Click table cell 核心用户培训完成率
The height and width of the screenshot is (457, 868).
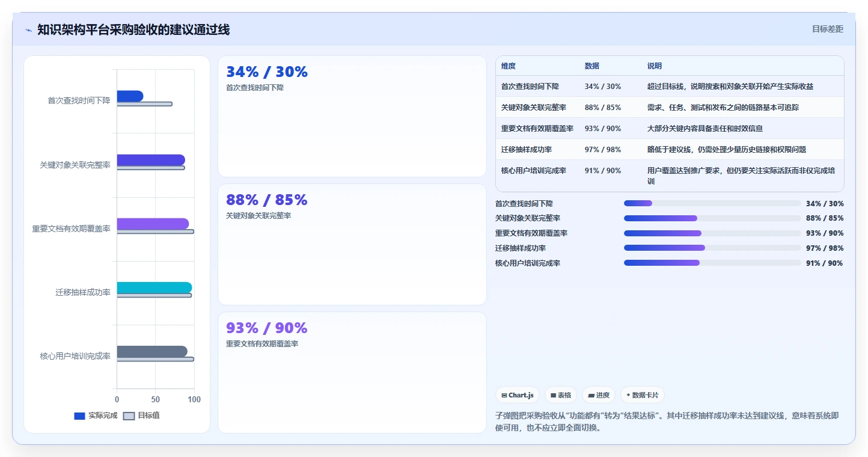[534, 171]
